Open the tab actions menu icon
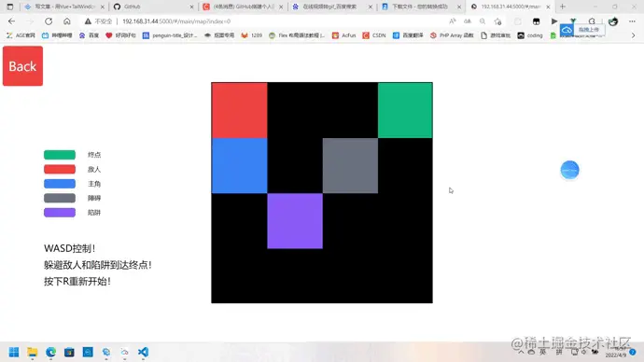This screenshot has width=644, height=362. 10,7
